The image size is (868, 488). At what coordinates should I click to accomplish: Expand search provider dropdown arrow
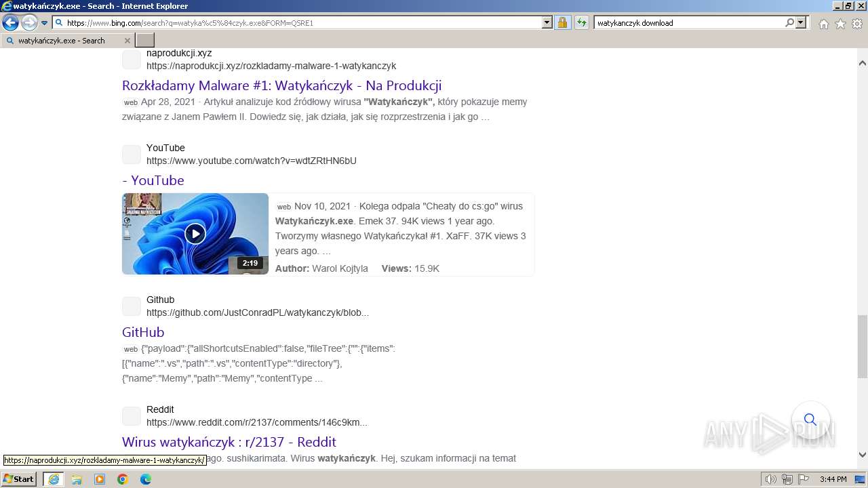click(x=801, y=22)
